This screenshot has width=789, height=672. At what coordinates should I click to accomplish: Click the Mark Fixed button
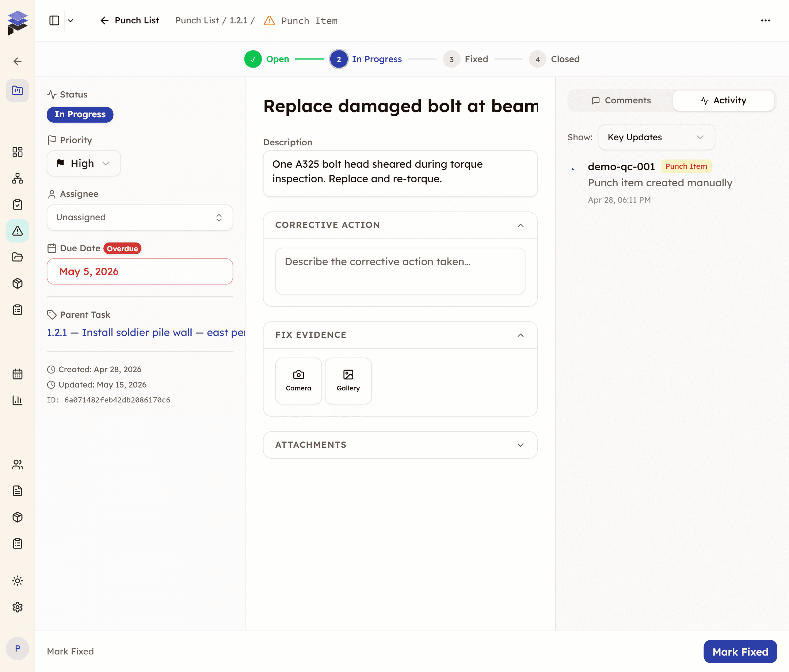tap(740, 652)
